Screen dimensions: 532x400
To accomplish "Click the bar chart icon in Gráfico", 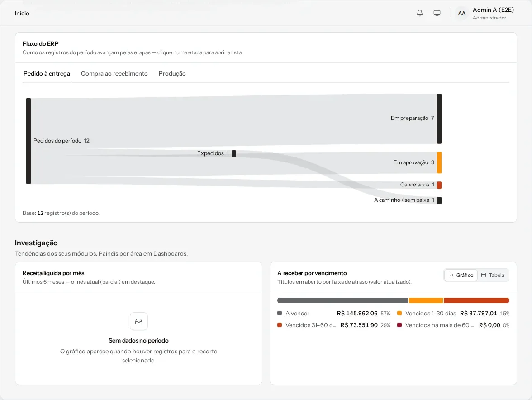I will tap(451, 275).
